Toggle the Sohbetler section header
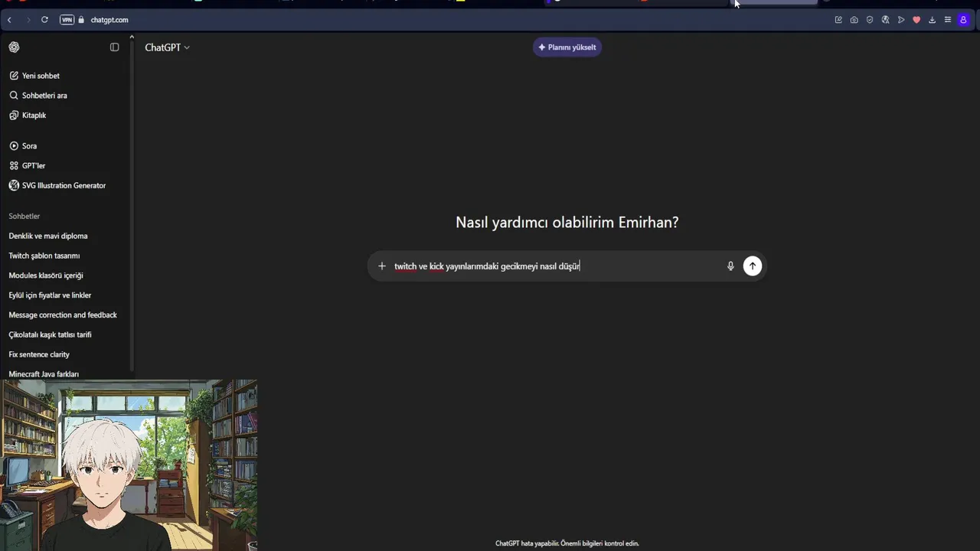Screen dimensions: 980x551 click(24, 217)
